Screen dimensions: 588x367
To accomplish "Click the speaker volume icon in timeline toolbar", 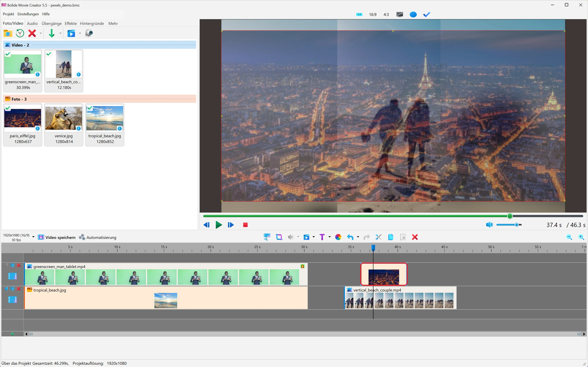I will click(291, 237).
